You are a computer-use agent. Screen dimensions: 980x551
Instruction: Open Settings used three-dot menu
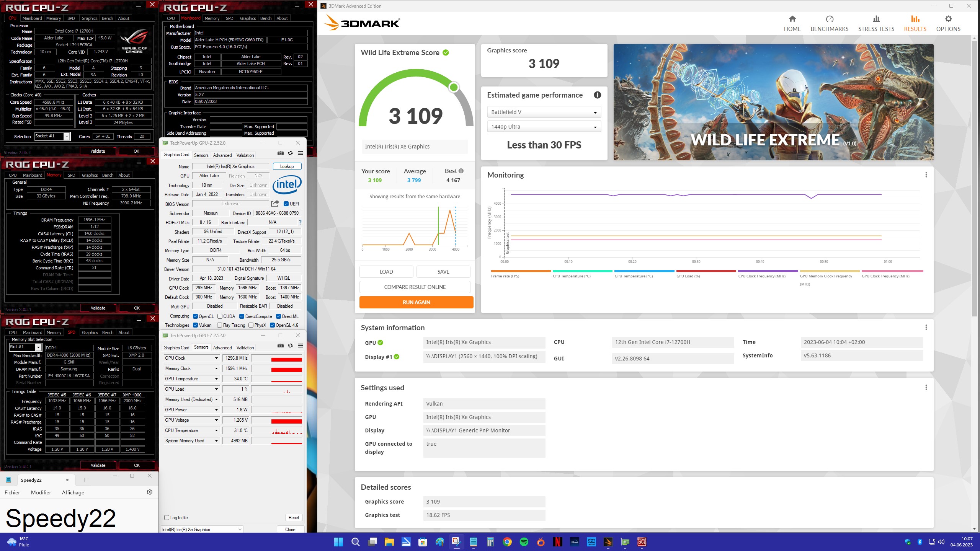[926, 388]
